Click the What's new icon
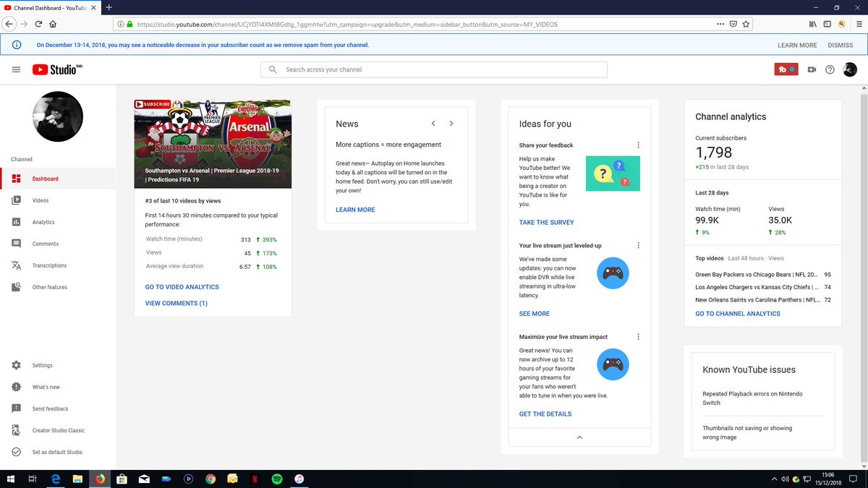 [16, 387]
